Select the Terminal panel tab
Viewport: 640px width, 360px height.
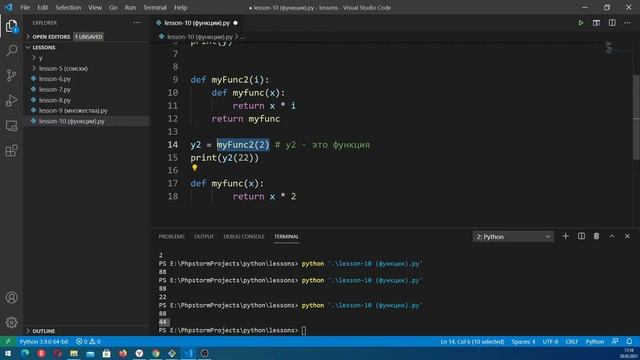tap(286, 237)
